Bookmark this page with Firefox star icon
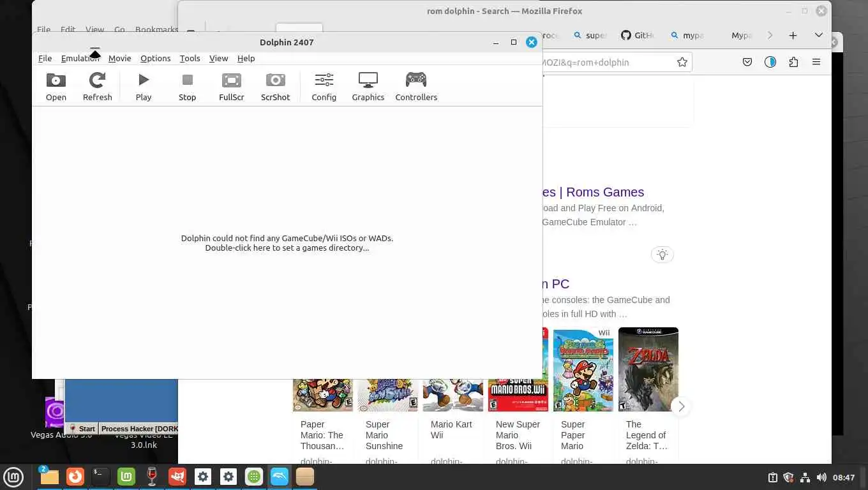 [682, 62]
